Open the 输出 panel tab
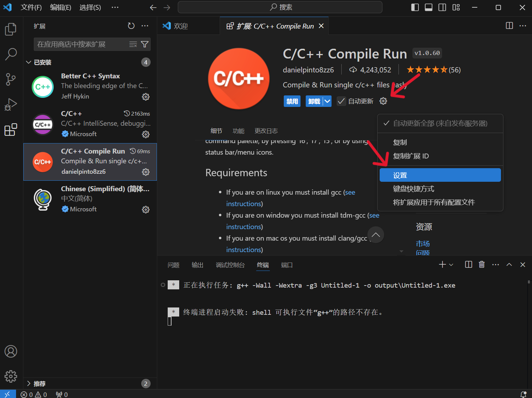532x398 pixels. pyautogui.click(x=197, y=265)
